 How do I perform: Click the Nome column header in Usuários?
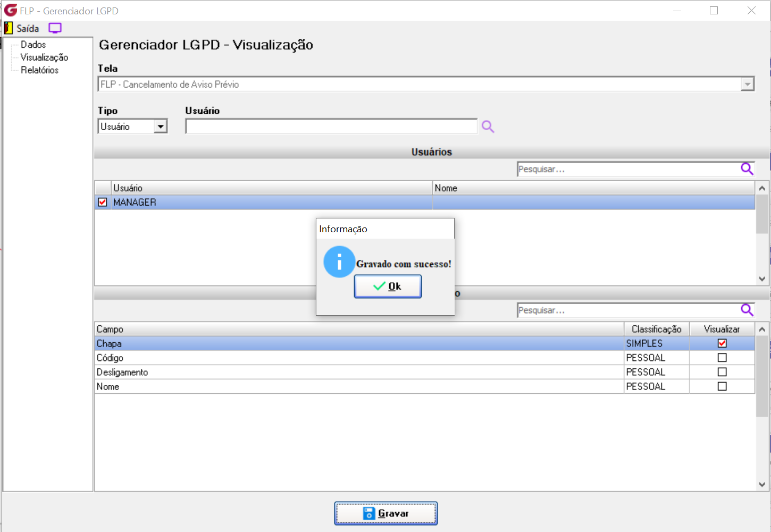(593, 188)
